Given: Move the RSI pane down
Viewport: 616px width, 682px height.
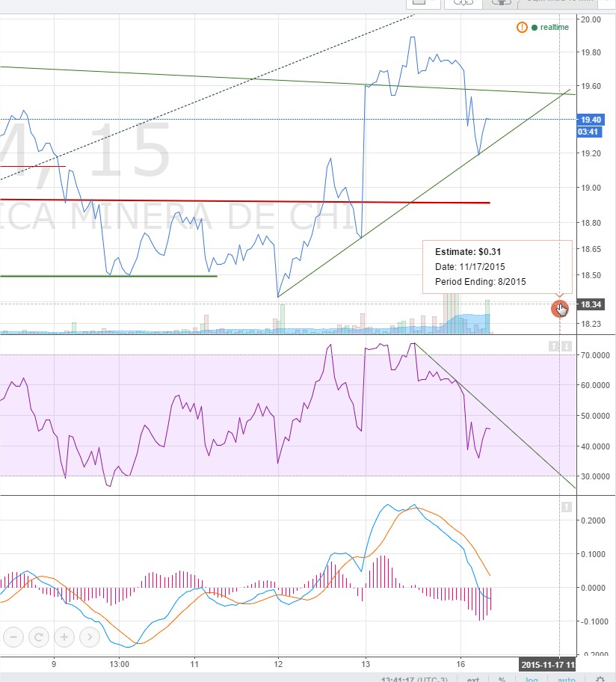Looking at the screenshot, I should 567,346.
